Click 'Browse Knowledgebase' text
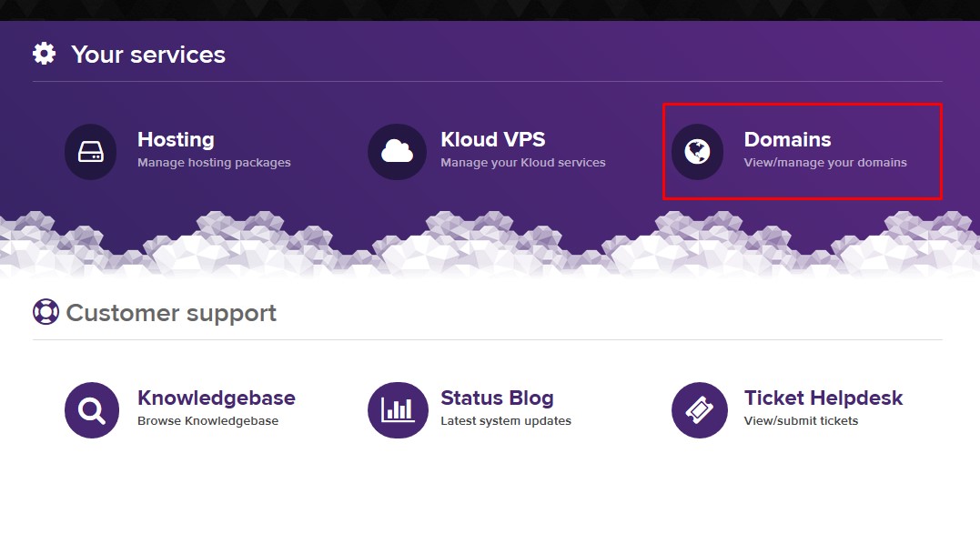The width and height of the screenshot is (980, 534). [208, 421]
